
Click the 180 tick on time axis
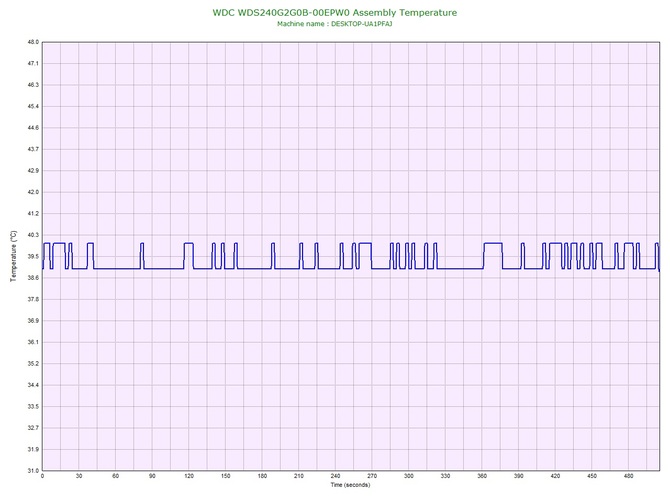pyautogui.click(x=262, y=476)
